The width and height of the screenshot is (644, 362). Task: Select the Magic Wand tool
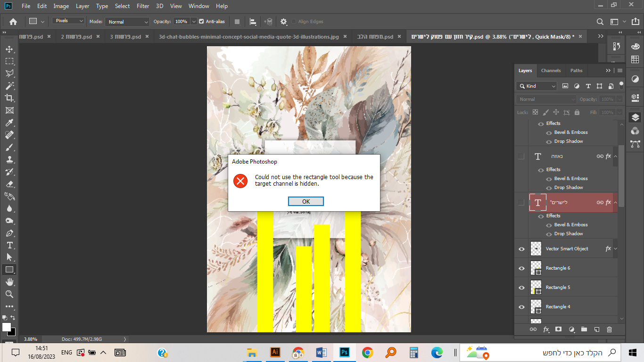[9, 86]
